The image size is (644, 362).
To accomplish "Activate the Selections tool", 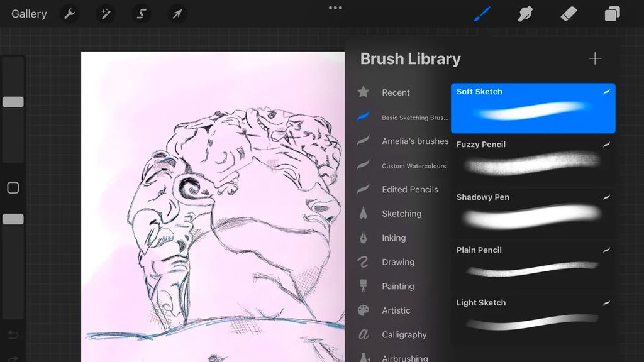I will click(x=140, y=13).
